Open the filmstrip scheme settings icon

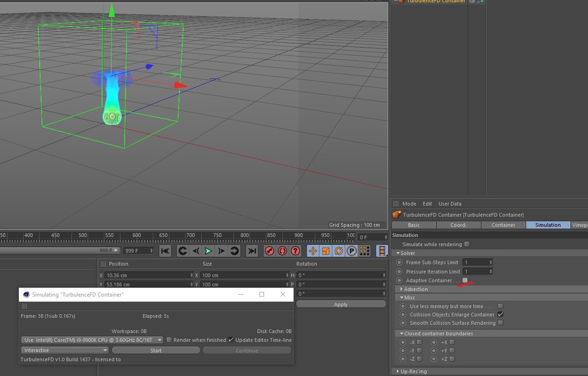click(382, 251)
